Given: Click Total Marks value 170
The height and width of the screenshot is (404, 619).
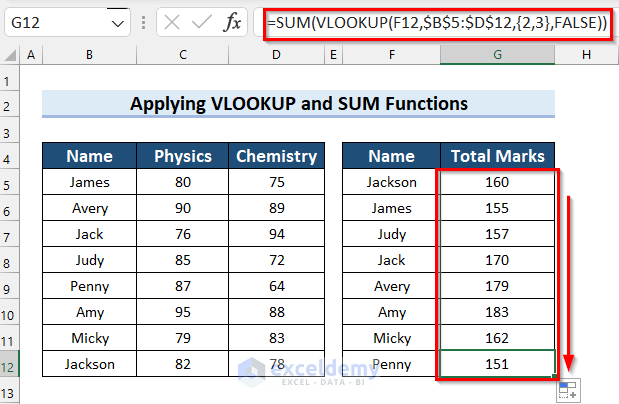Looking at the screenshot, I should 497,260.
